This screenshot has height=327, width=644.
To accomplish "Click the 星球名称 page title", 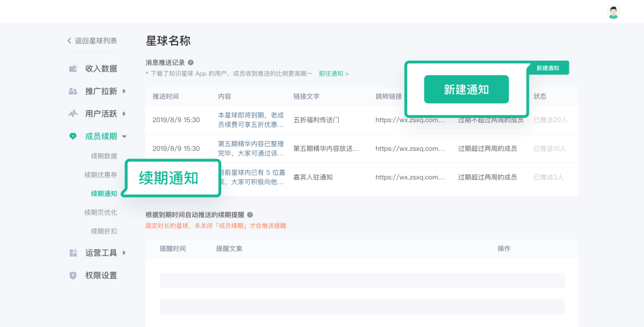I will click(168, 41).
